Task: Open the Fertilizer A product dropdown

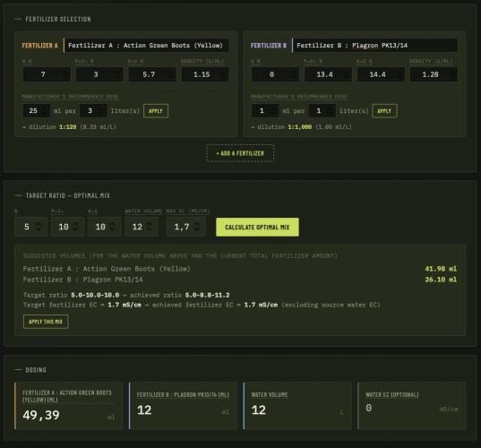Action: (x=146, y=46)
